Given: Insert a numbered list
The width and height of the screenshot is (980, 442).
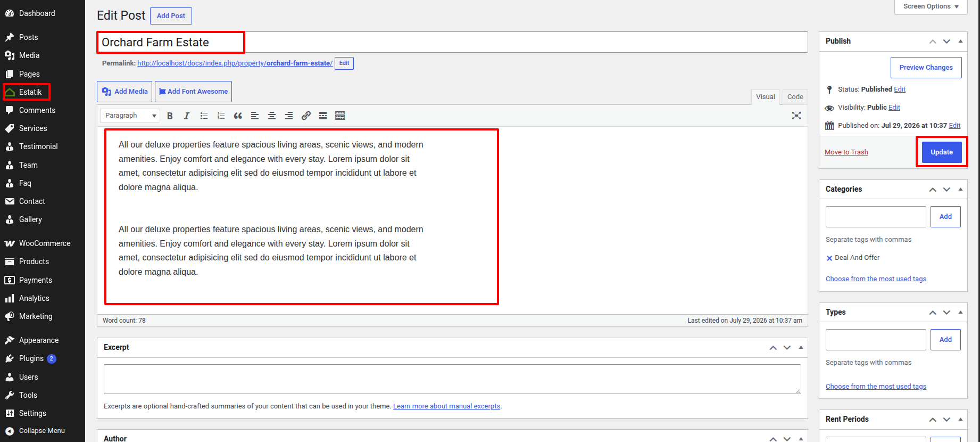Looking at the screenshot, I should tap(221, 116).
